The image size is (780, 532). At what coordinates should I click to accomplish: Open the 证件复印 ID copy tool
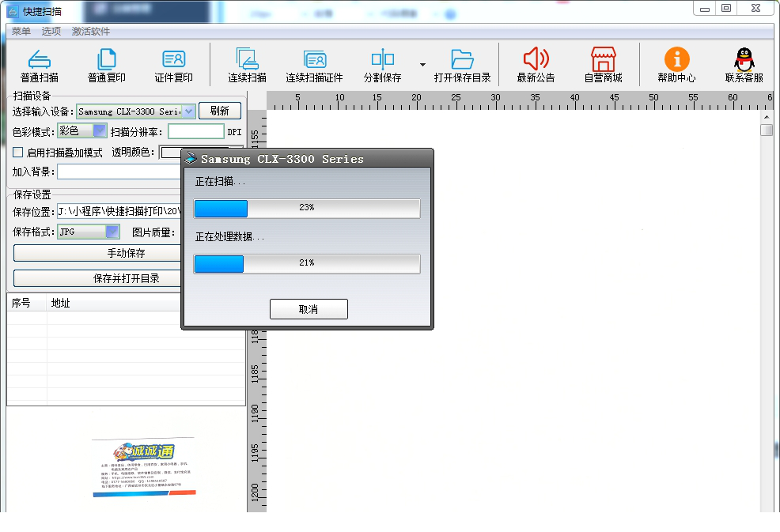(x=173, y=59)
